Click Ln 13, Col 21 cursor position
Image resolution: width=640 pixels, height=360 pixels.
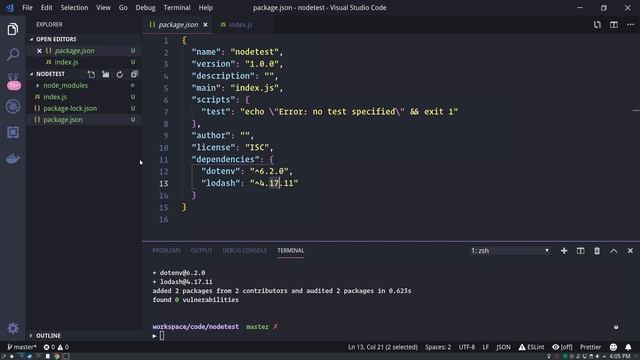(x=382, y=347)
